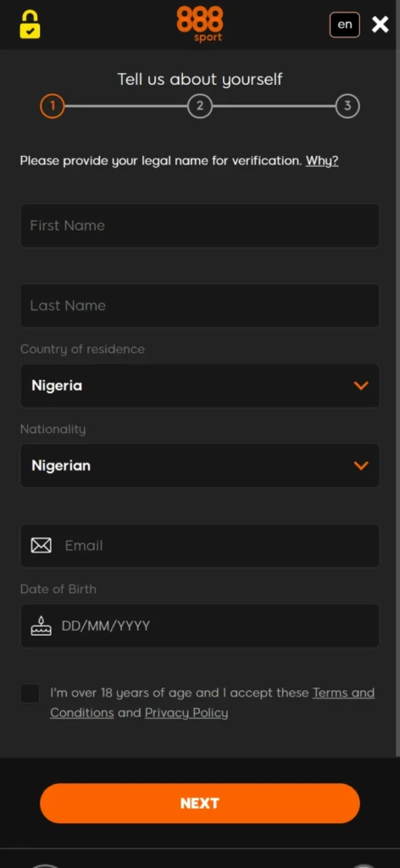Click the yellow security padlock icon
Screen dimensions: 400x868
click(30, 25)
